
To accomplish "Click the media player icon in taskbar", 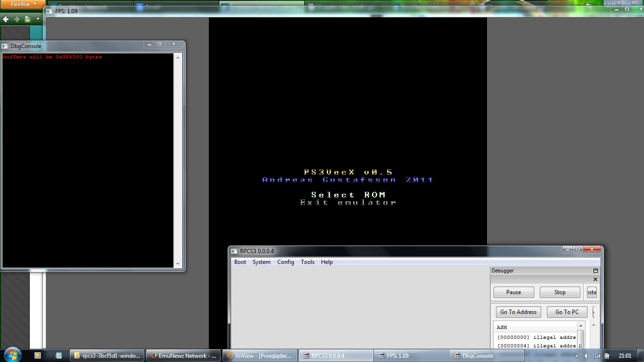I will (x=38, y=355).
